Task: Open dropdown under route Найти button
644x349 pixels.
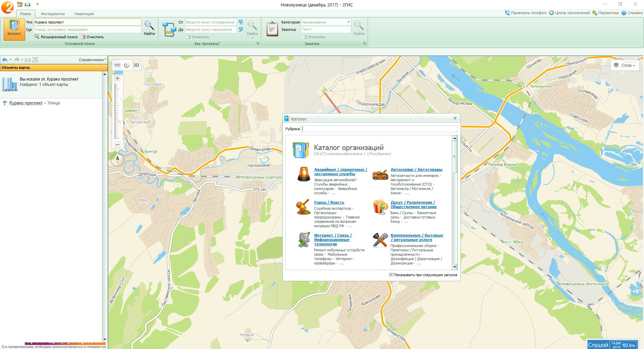Action: coord(252,38)
